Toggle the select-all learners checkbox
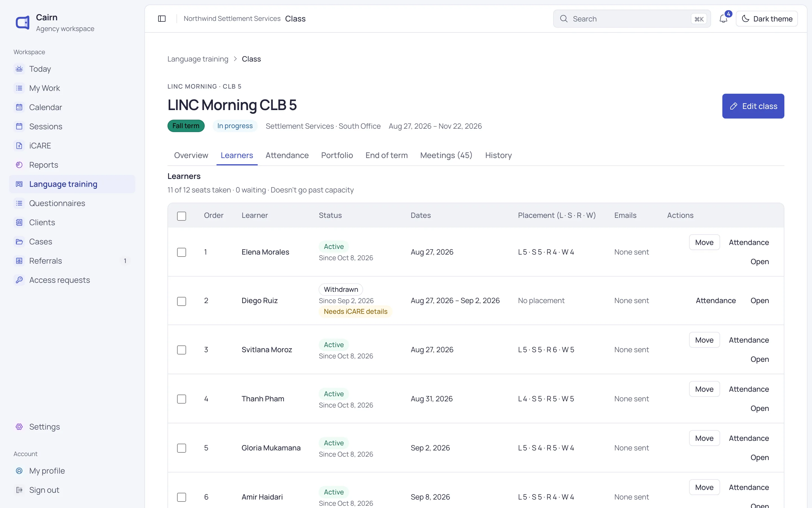The image size is (812, 508). pos(182,216)
